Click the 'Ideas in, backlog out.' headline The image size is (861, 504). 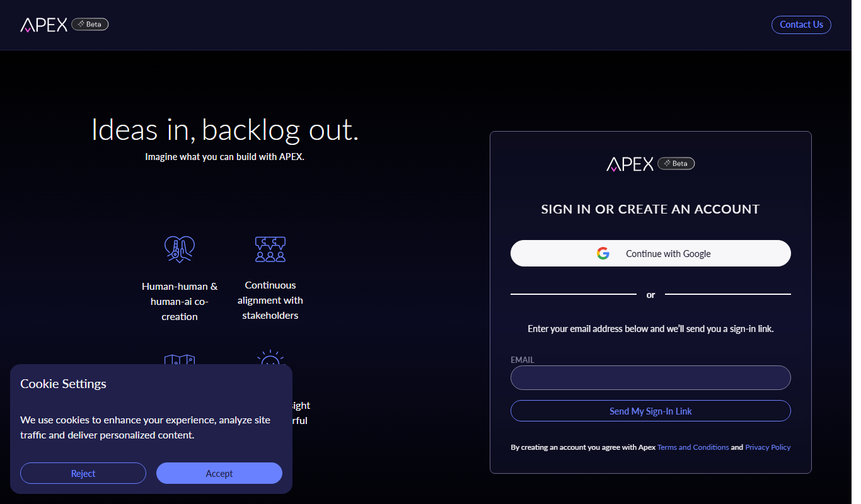click(225, 130)
